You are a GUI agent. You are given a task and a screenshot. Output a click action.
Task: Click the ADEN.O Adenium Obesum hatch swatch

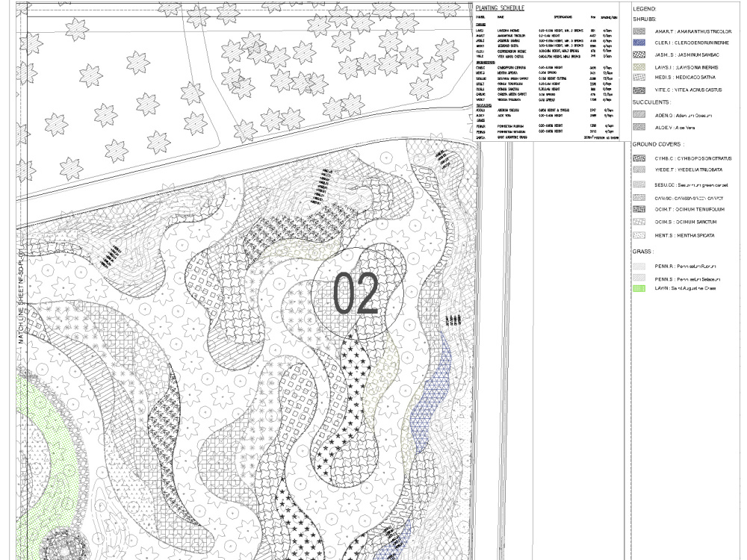(x=639, y=115)
